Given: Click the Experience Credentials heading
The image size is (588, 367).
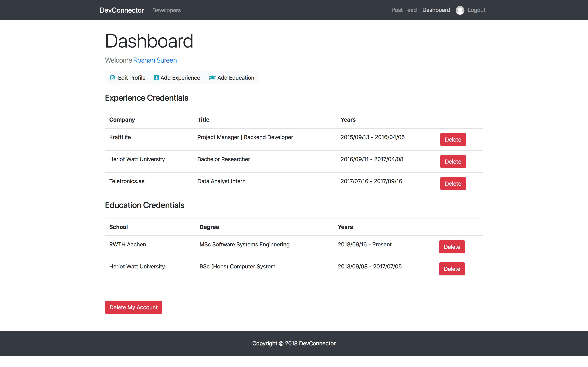Looking at the screenshot, I should coord(146,98).
